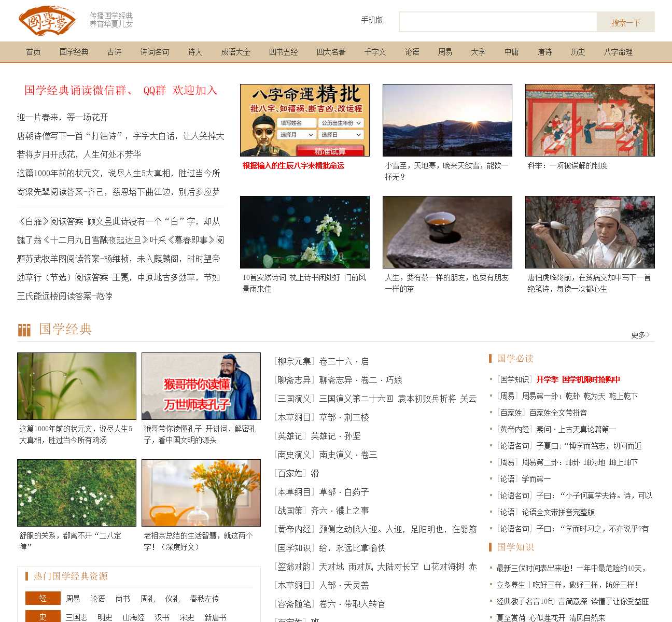672x622 pixels.
Task: Open the 科举 ancient painting thumbnail
Action: point(590,120)
